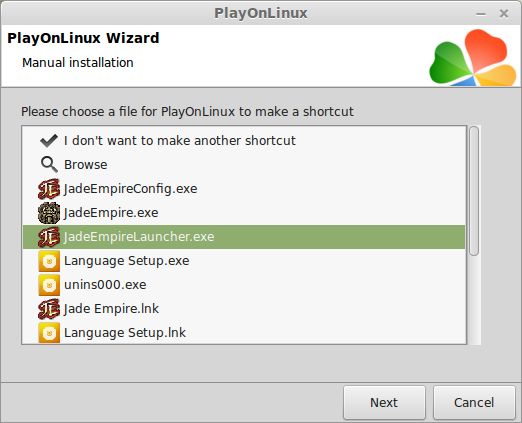Click the Language Setup.lnk yellow icon
Screen dimensions: 522x423
49,333
